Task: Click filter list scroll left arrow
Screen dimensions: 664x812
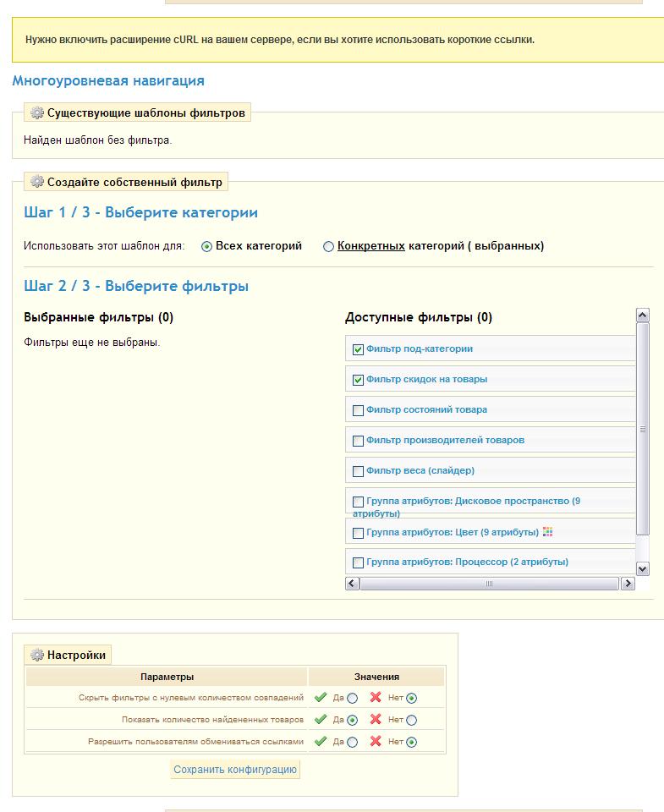Action: 352,584
